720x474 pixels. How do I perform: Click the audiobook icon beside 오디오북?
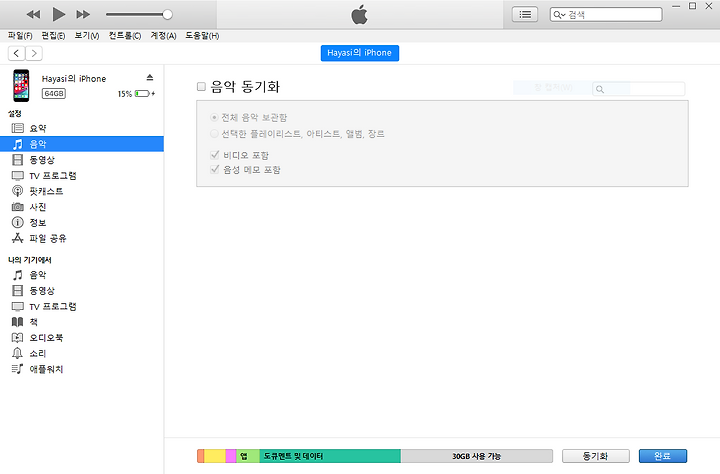[x=17, y=338]
